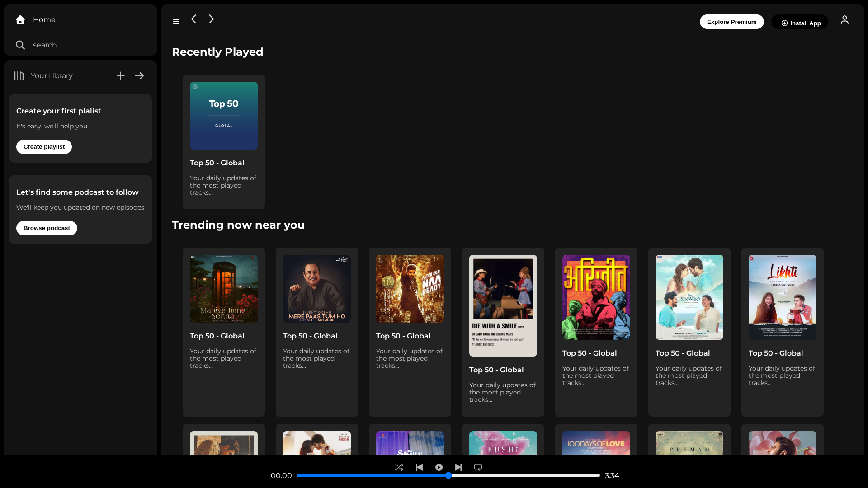Open the Likhti album cover
The height and width of the screenshot is (488, 868).
(783, 297)
